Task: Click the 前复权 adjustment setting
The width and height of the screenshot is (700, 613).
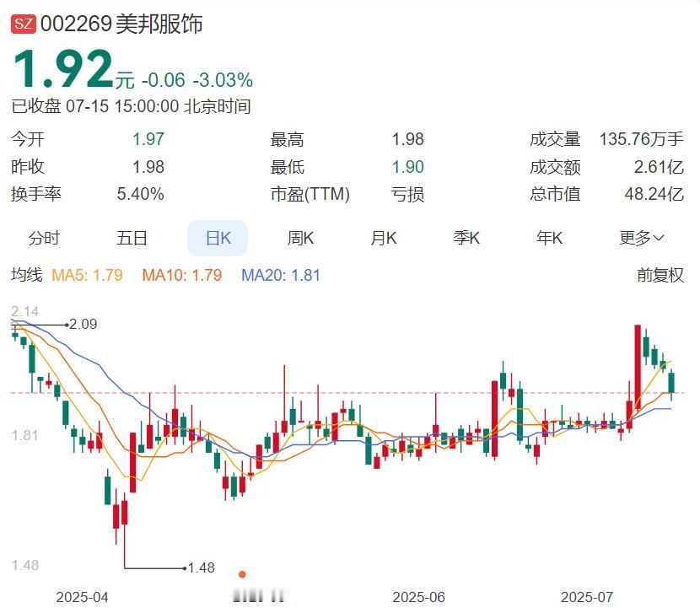Action: coord(660,275)
